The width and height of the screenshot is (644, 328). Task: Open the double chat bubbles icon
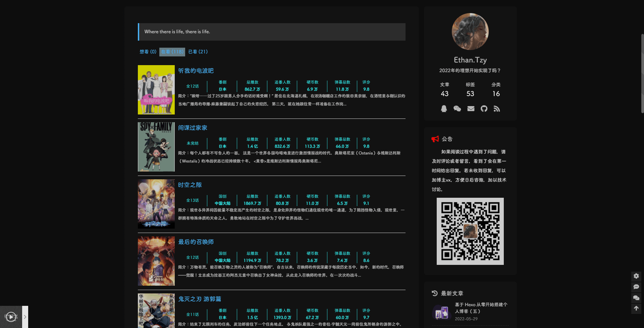636,297
